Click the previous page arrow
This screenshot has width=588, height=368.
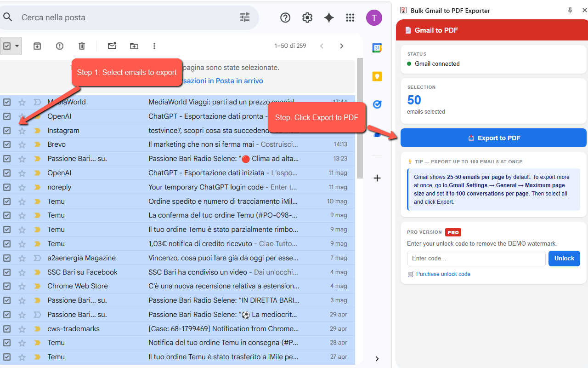322,46
